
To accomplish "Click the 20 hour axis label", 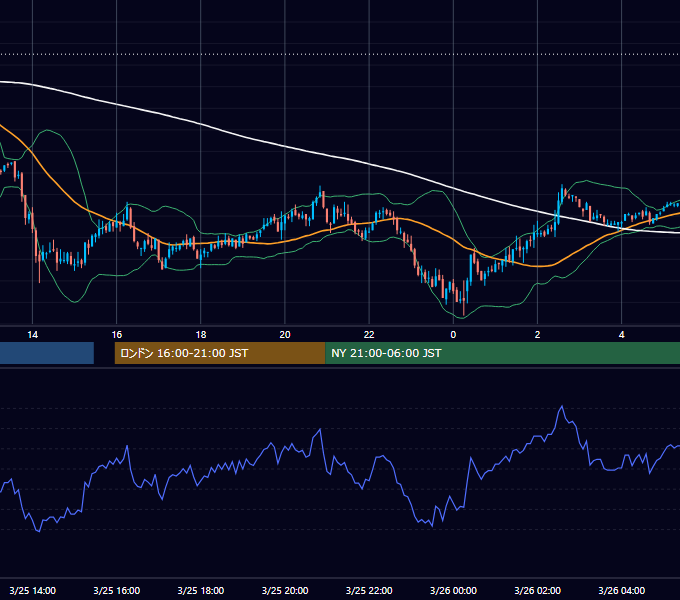I will coord(285,335).
